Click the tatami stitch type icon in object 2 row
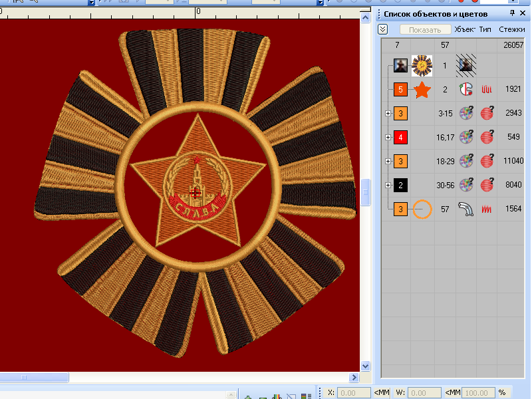Viewport: 532px width, 399px height. pos(487,90)
